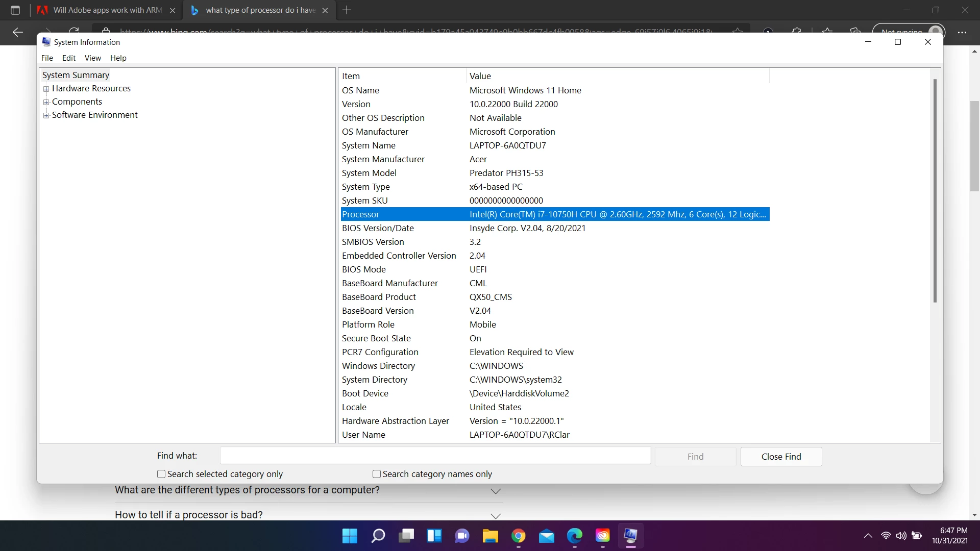Screen dimensions: 980x551
Task: Click System Information icon in taskbar
Action: (x=631, y=536)
